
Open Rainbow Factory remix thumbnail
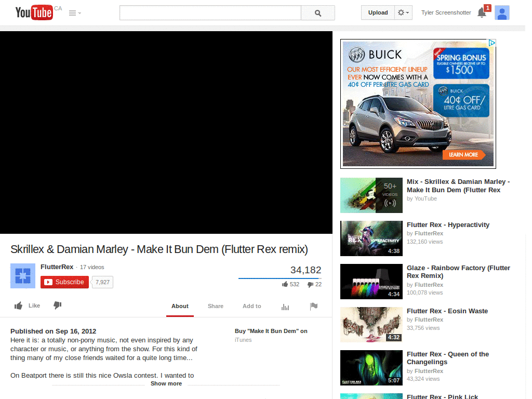pos(371,282)
